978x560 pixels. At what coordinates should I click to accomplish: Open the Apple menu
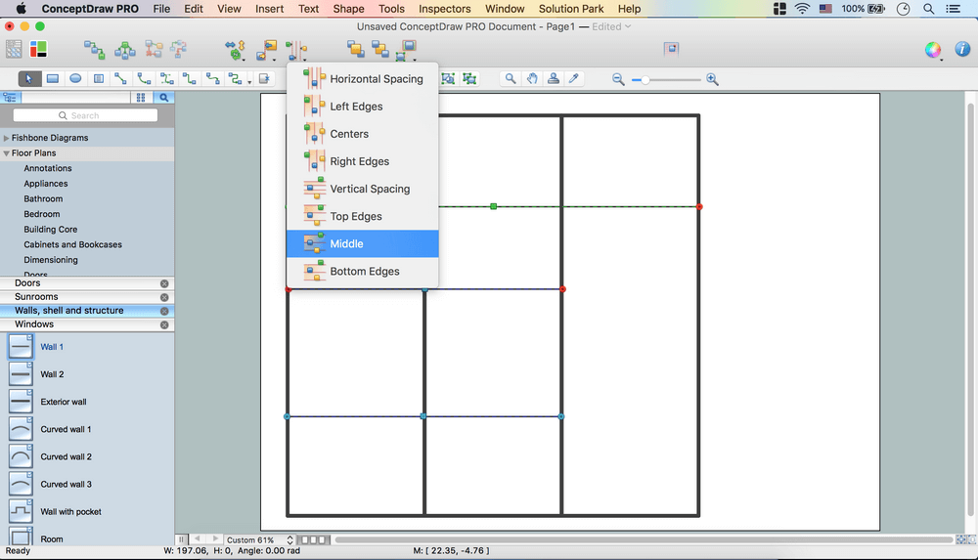coord(21,9)
